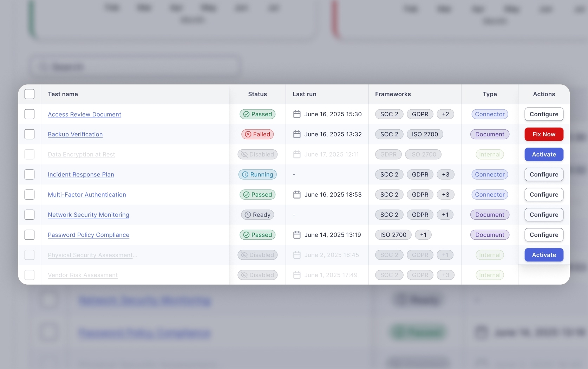Click the Passed checkmark icon for Access Review Document
Viewport: 588px width, 369px height.
click(x=246, y=114)
